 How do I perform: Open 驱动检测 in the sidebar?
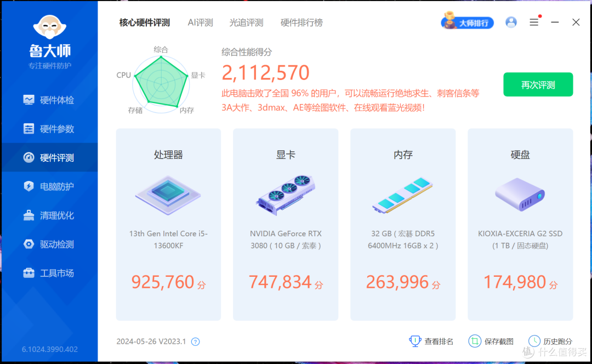point(49,244)
